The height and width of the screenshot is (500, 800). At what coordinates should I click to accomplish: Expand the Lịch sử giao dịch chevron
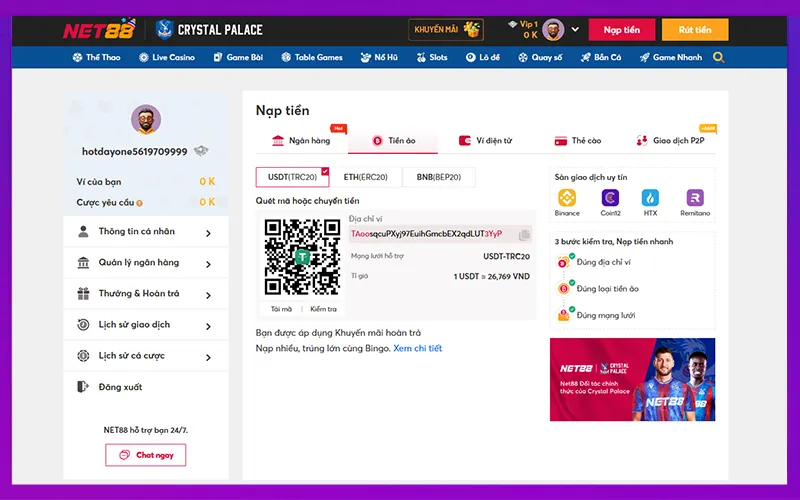click(x=208, y=327)
